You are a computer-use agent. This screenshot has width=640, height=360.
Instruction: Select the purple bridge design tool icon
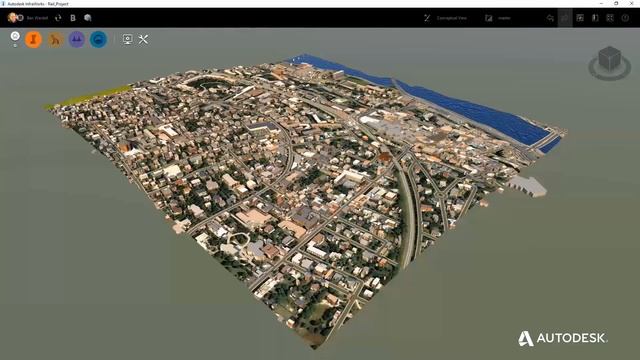[x=76, y=40]
